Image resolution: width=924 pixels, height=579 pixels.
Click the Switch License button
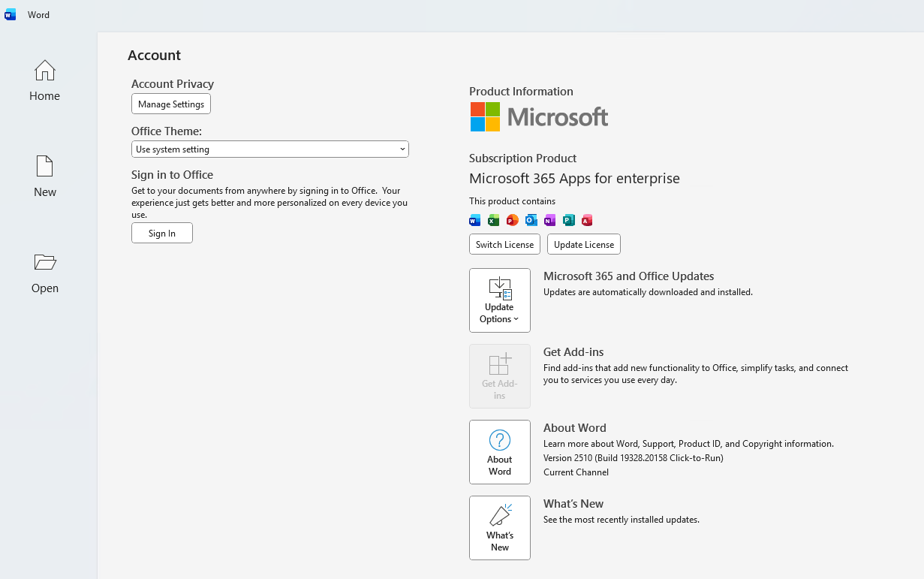click(504, 245)
